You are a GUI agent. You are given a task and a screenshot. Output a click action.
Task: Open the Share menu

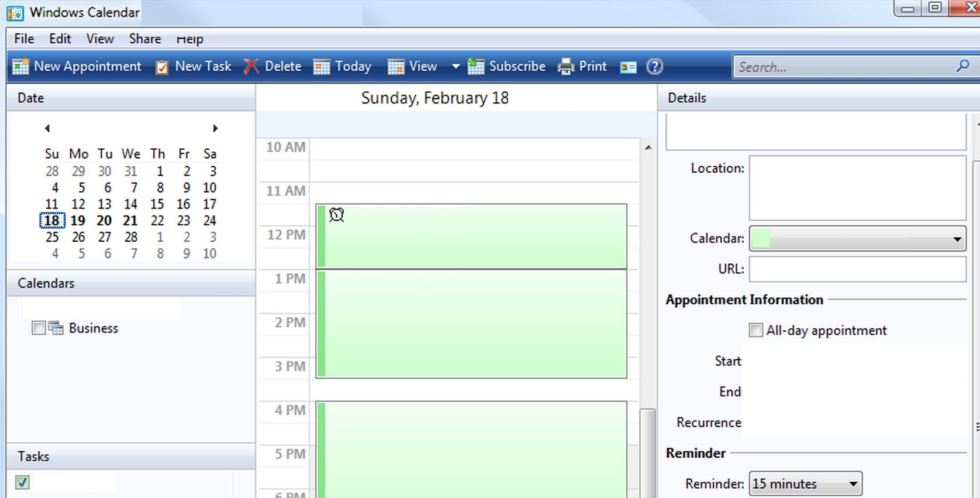[145, 39]
